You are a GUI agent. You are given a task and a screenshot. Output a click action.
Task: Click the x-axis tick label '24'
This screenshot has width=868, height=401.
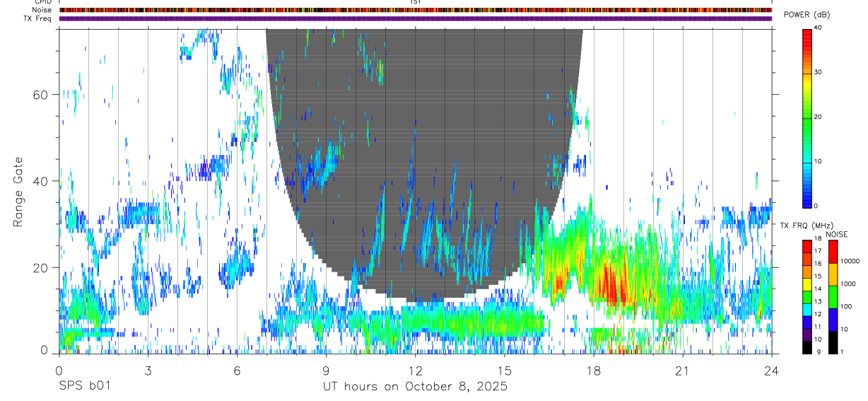pos(772,371)
